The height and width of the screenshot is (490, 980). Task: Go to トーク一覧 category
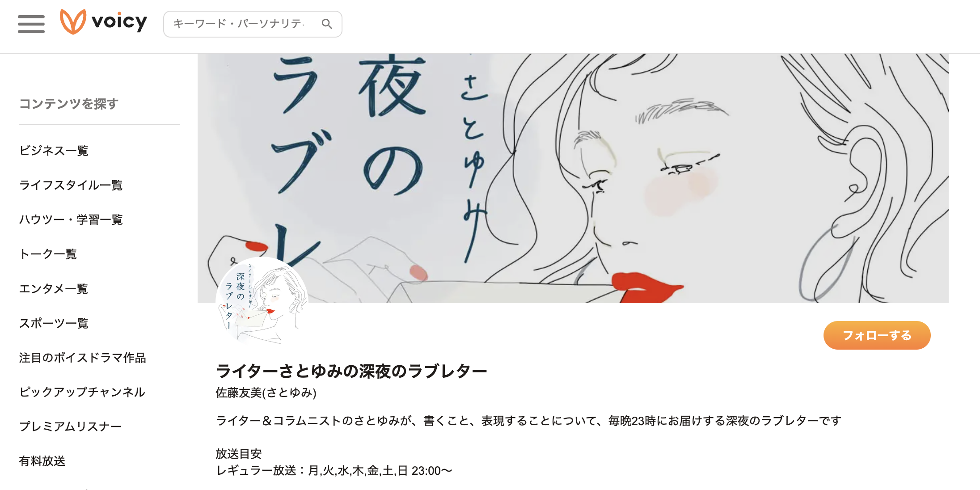pyautogui.click(x=48, y=254)
